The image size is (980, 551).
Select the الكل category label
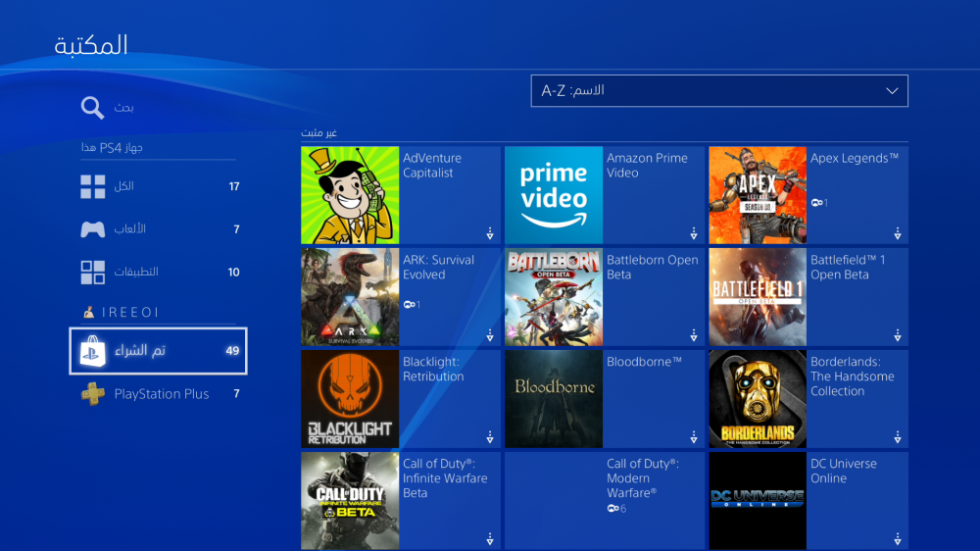pyautogui.click(x=123, y=186)
